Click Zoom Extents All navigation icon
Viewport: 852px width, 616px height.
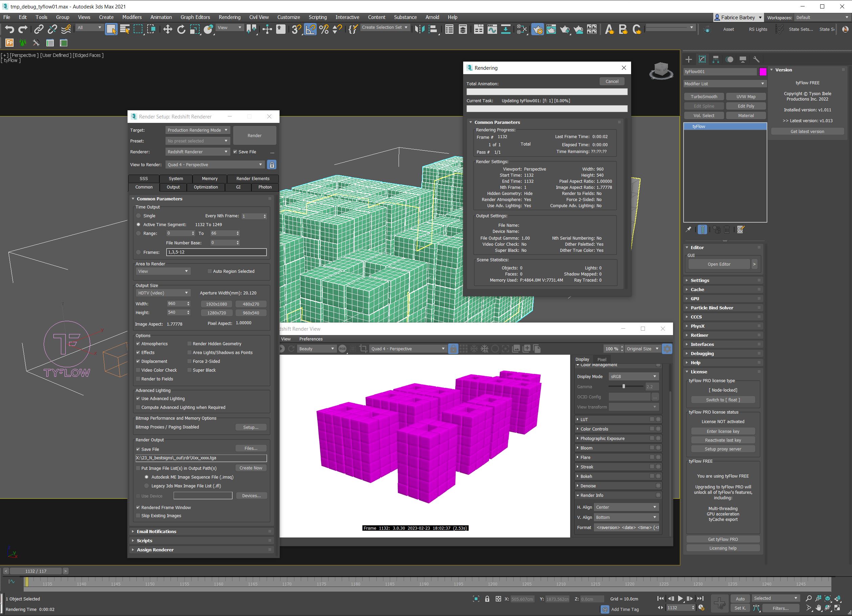coord(838,599)
